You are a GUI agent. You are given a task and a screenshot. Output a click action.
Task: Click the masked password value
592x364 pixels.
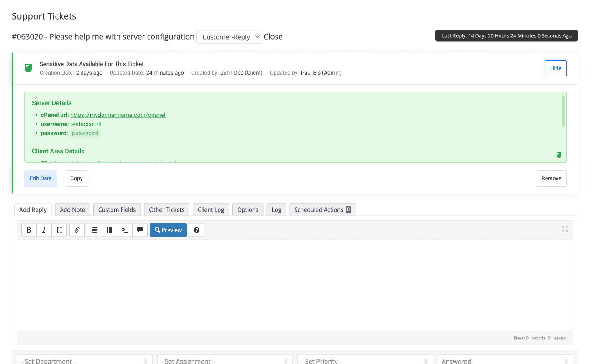click(x=85, y=133)
